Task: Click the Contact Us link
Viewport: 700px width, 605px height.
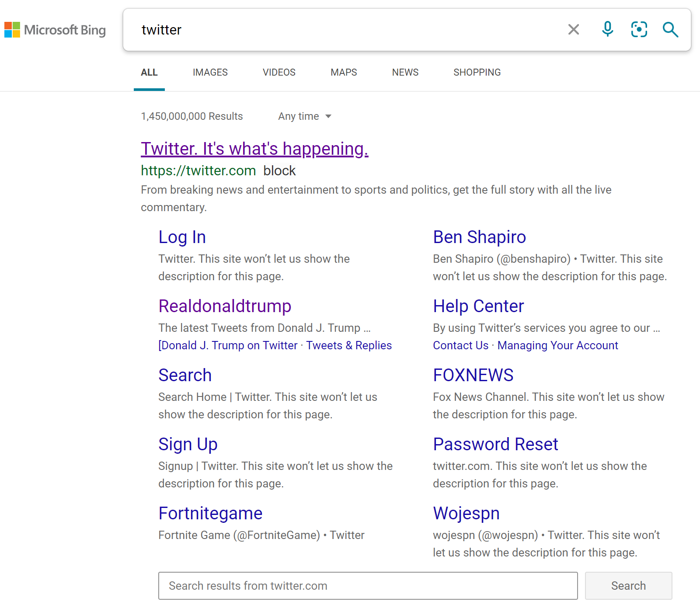Action: click(460, 345)
